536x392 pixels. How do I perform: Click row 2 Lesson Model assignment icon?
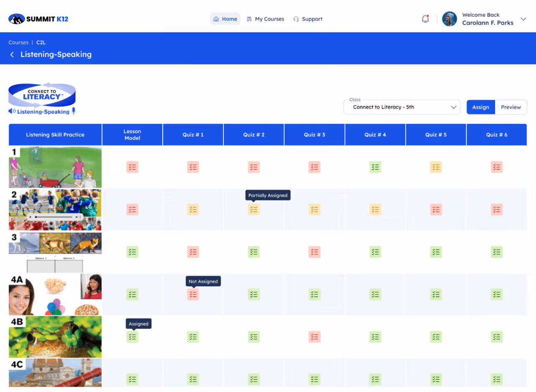pos(133,209)
